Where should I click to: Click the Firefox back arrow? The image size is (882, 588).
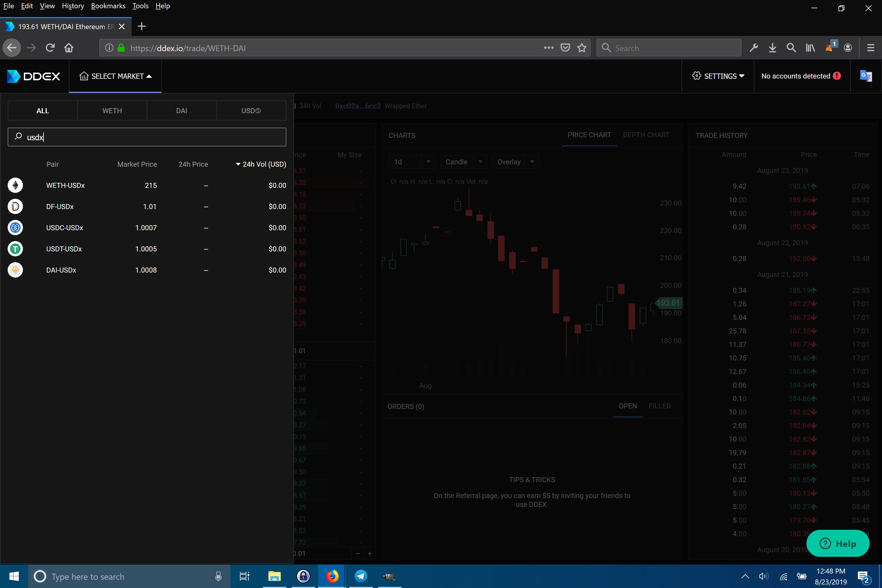[12, 48]
